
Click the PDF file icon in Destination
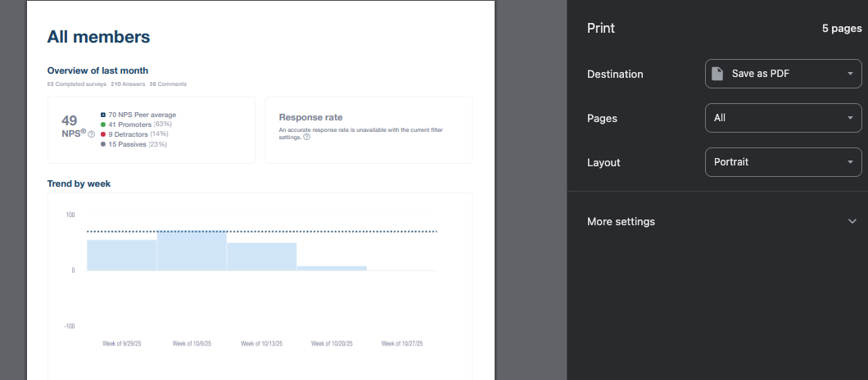tap(717, 74)
